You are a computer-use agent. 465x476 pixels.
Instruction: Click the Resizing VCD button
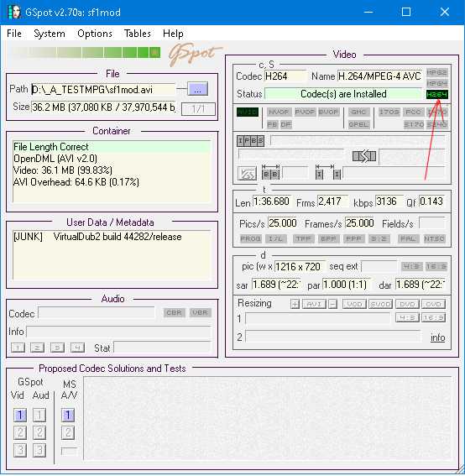click(x=354, y=304)
